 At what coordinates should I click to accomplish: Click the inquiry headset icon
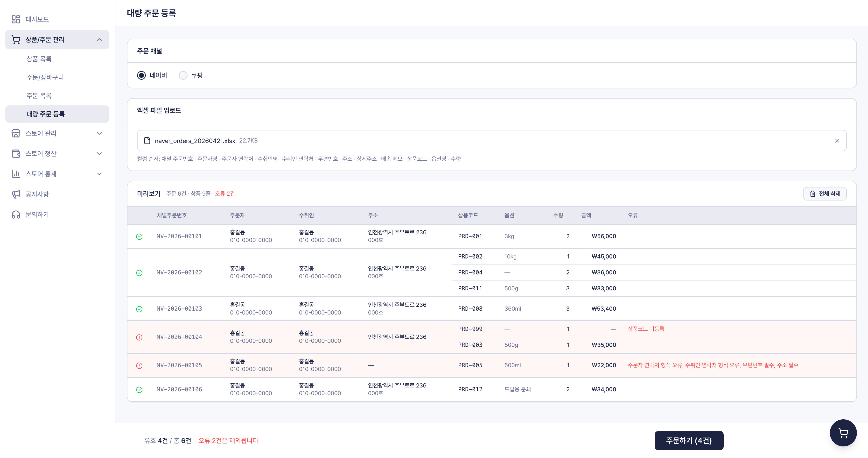click(16, 215)
